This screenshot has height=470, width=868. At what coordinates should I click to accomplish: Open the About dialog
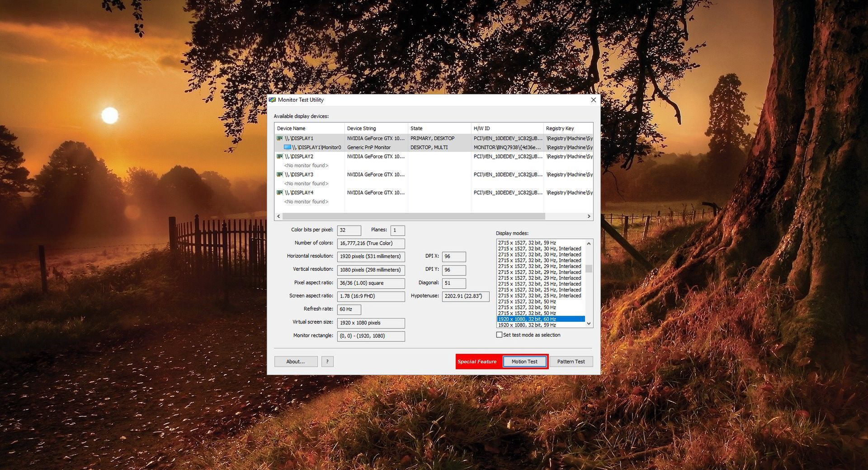295,362
